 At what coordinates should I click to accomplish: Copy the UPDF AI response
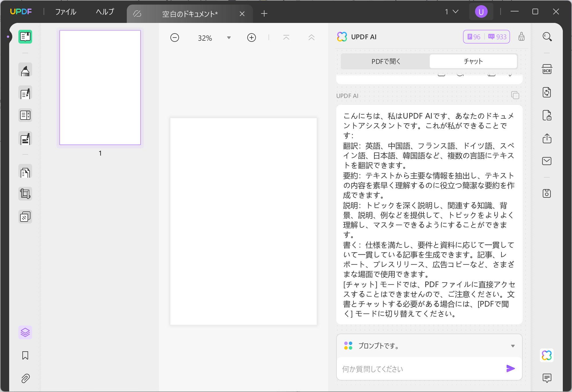tap(515, 95)
